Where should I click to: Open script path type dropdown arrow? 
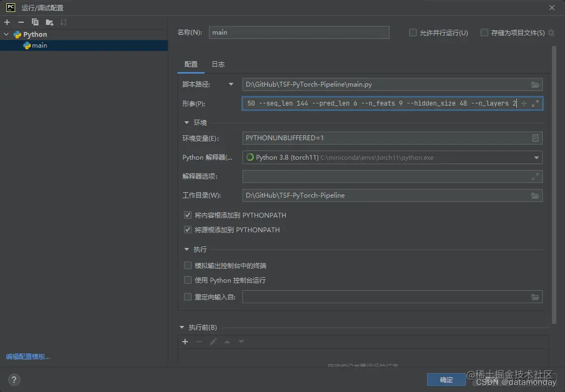click(231, 84)
